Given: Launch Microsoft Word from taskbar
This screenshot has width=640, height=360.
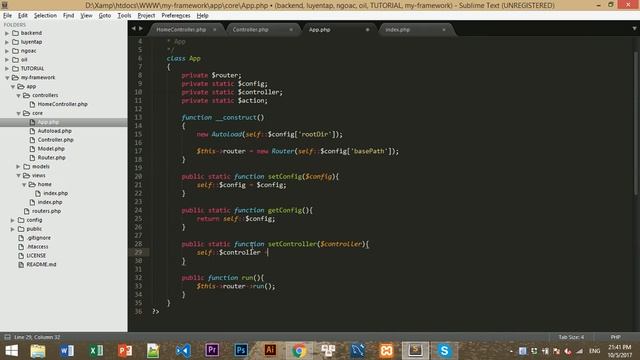Looking at the screenshot, I should [x=67, y=351].
